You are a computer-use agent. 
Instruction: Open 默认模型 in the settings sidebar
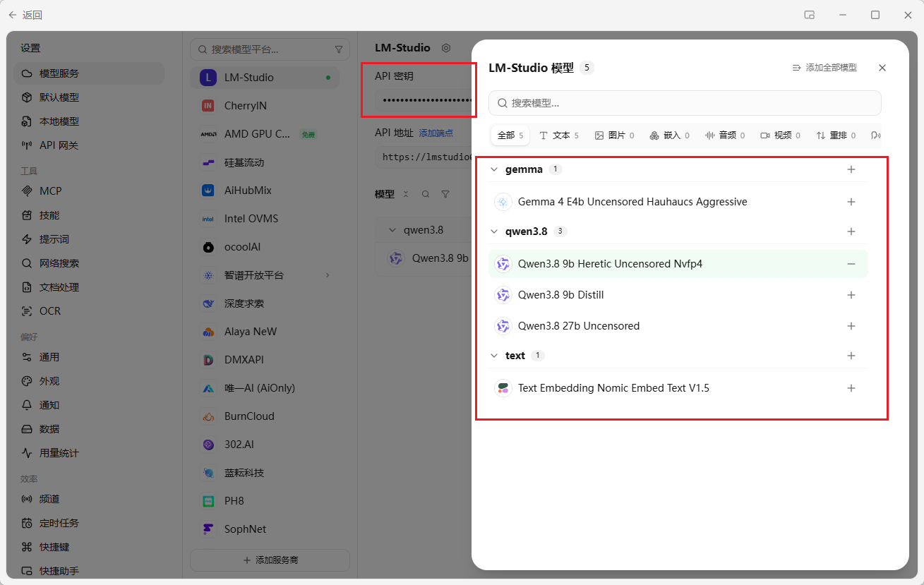coord(88,97)
